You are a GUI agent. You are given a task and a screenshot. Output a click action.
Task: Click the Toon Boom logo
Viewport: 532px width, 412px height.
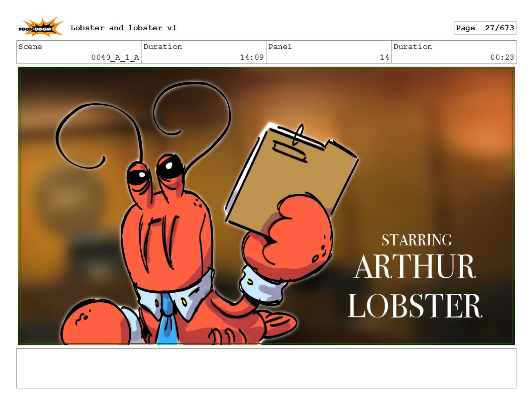coord(40,27)
